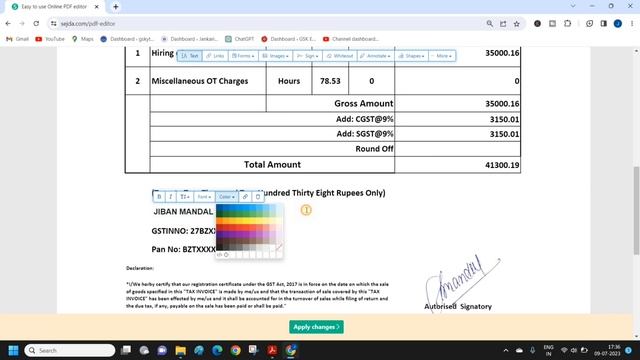This screenshot has height=360, width=640.
Task: Click the Windows Start button
Action: 13,350
